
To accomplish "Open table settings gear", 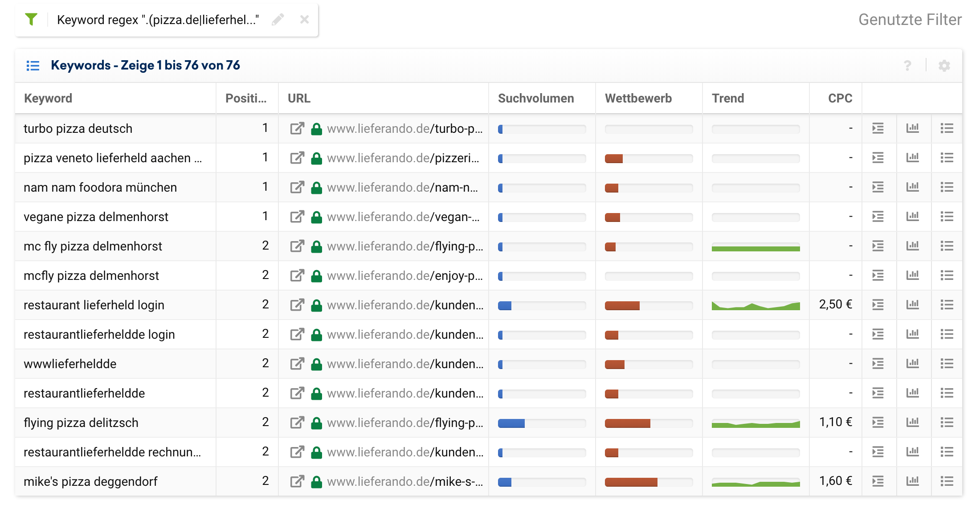I will coord(944,66).
